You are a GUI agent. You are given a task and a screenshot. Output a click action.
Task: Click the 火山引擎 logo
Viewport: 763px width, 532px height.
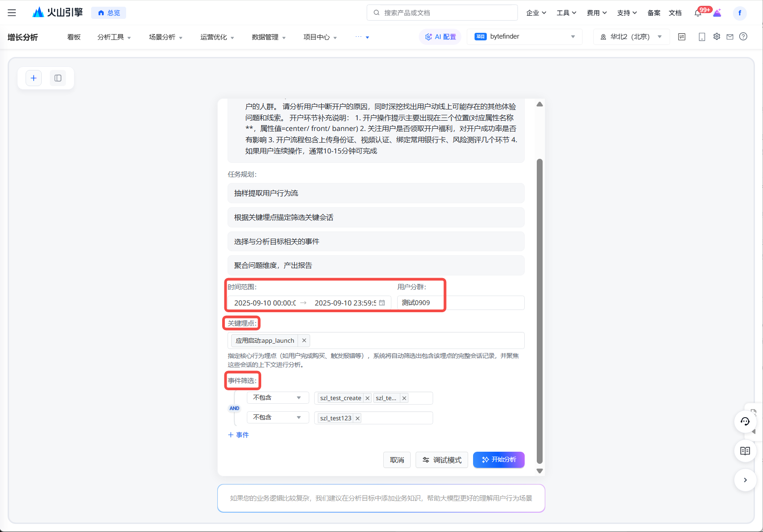[57, 13]
